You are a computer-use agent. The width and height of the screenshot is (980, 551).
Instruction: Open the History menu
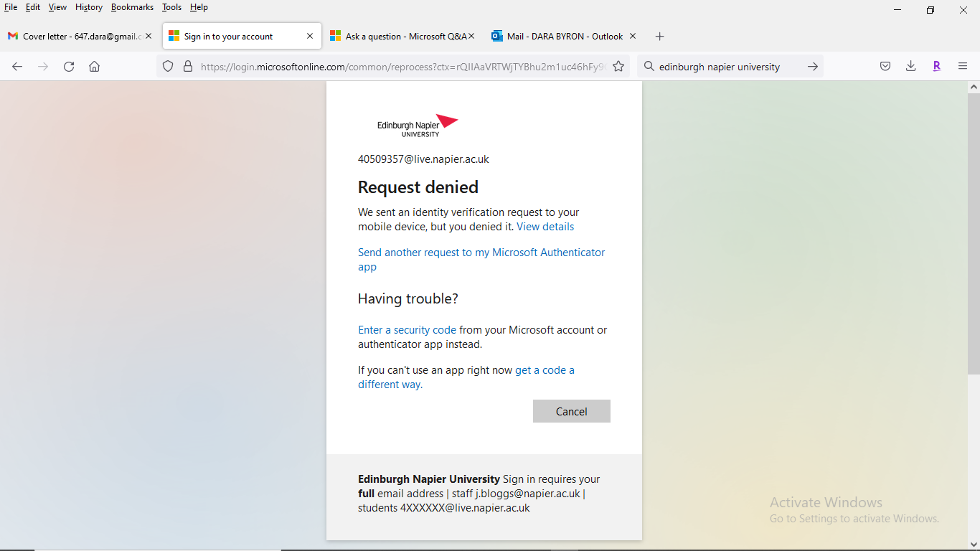coord(88,7)
